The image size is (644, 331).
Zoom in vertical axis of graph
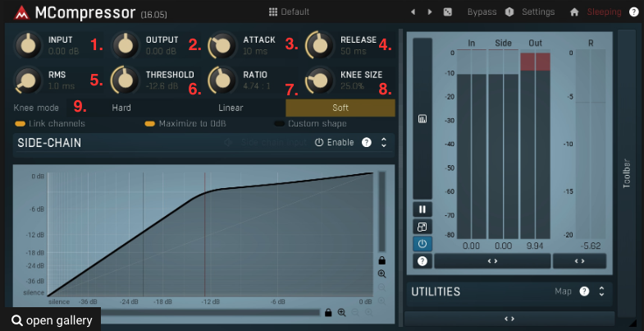point(382,274)
